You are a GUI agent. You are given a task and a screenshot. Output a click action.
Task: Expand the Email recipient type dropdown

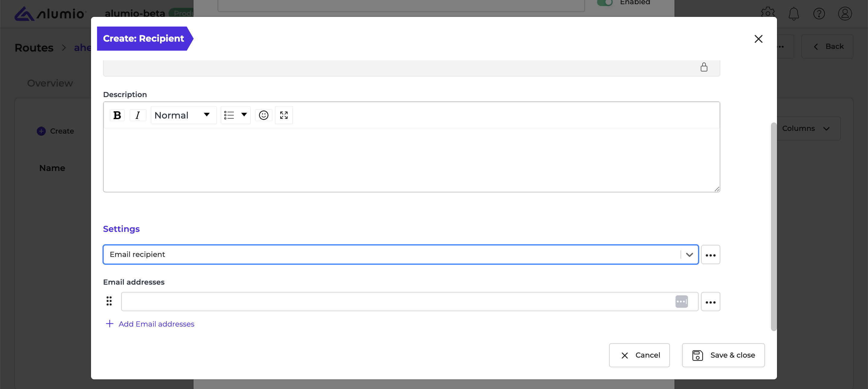click(689, 255)
